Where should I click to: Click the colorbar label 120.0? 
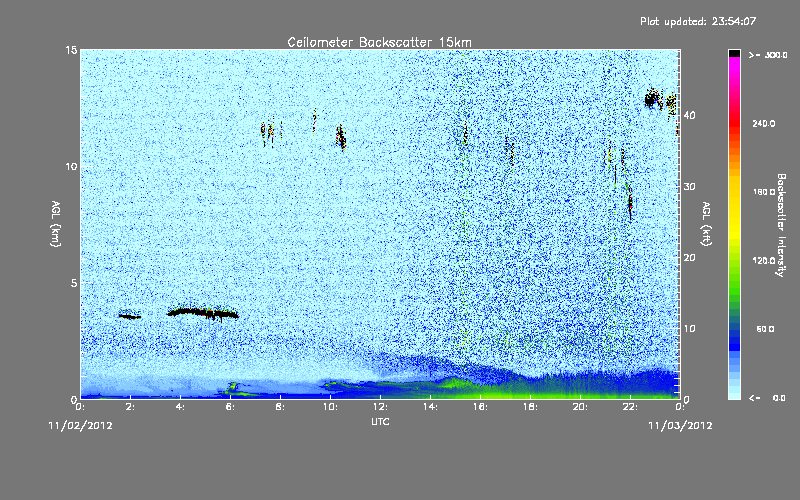[764, 261]
